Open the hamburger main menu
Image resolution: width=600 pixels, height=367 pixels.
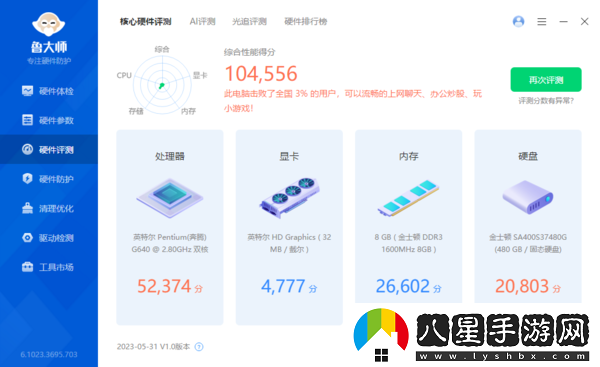[x=541, y=22]
